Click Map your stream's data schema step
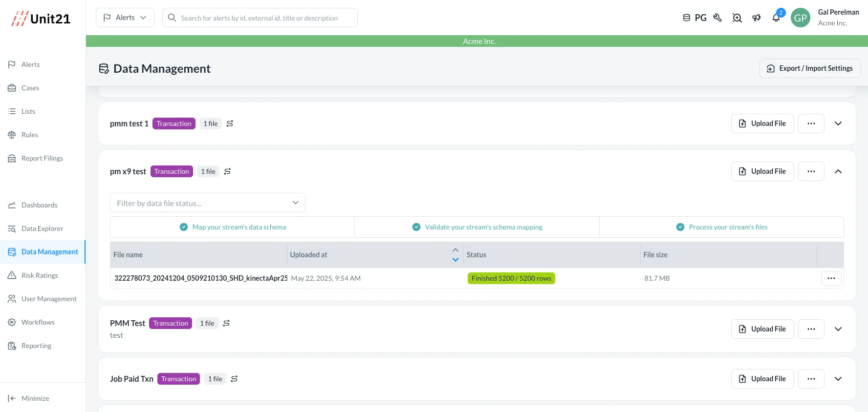 (x=233, y=227)
